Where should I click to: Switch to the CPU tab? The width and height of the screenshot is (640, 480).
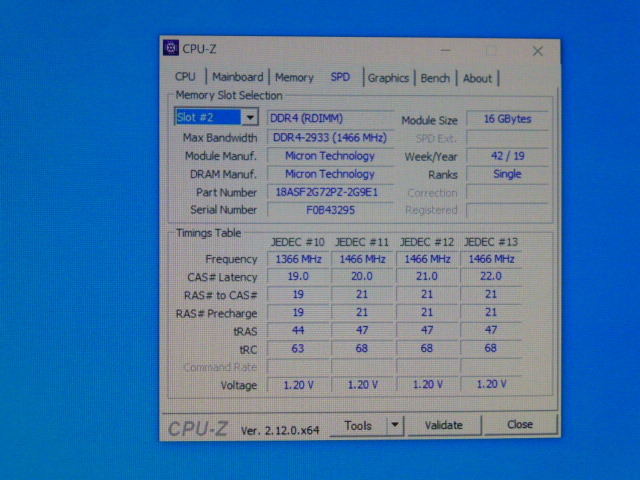coord(185,77)
